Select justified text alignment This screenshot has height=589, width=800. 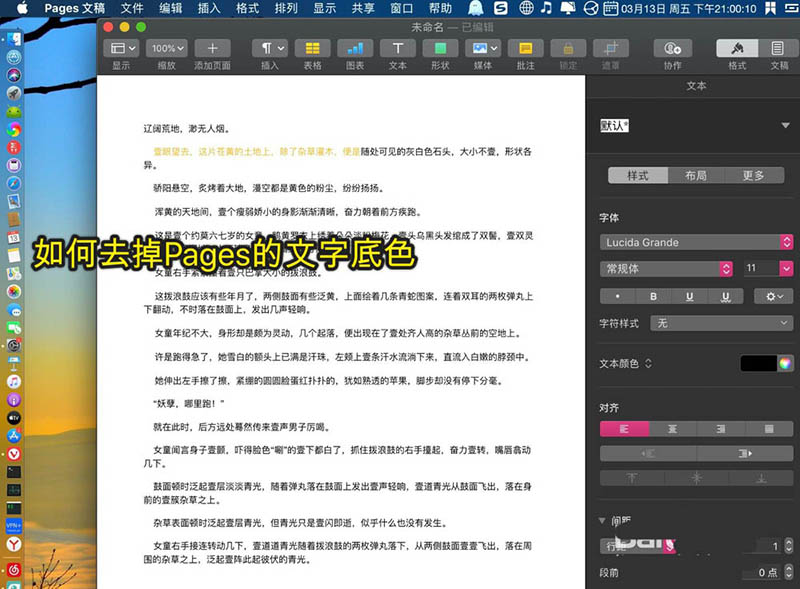point(769,429)
